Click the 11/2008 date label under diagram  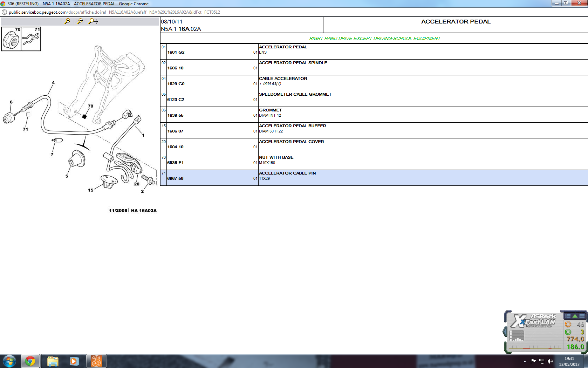click(118, 210)
